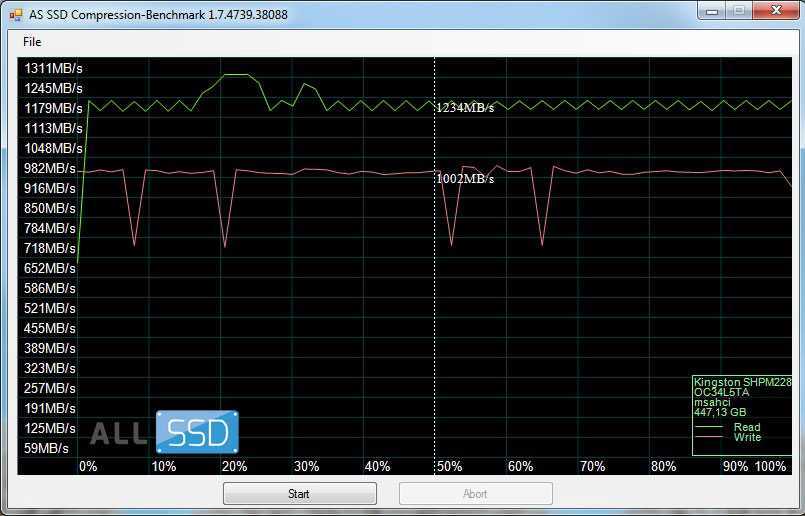This screenshot has width=805, height=516.
Task: Click the 1002MB/s write speed label
Action: 465,179
